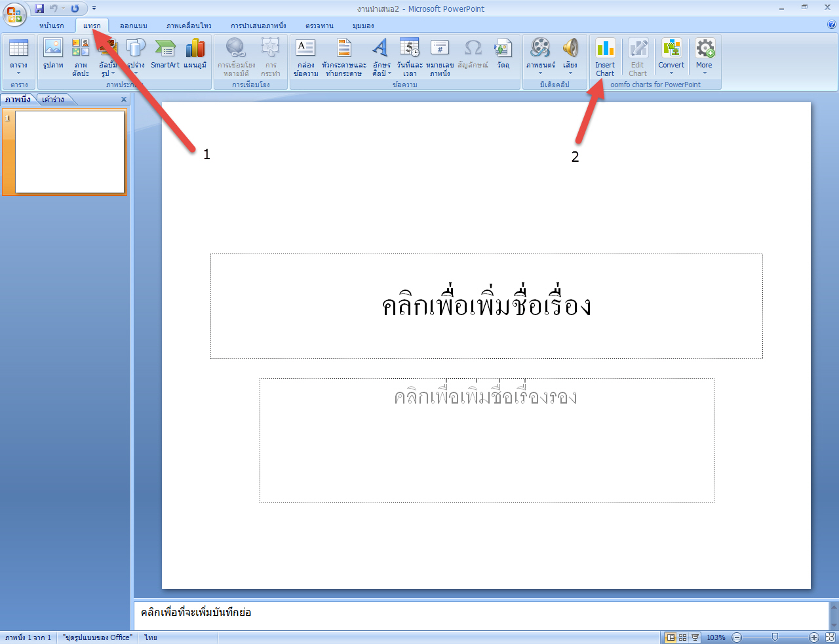
Task: Save the presentation from Quick Access Toolbar
Action: 39,7
